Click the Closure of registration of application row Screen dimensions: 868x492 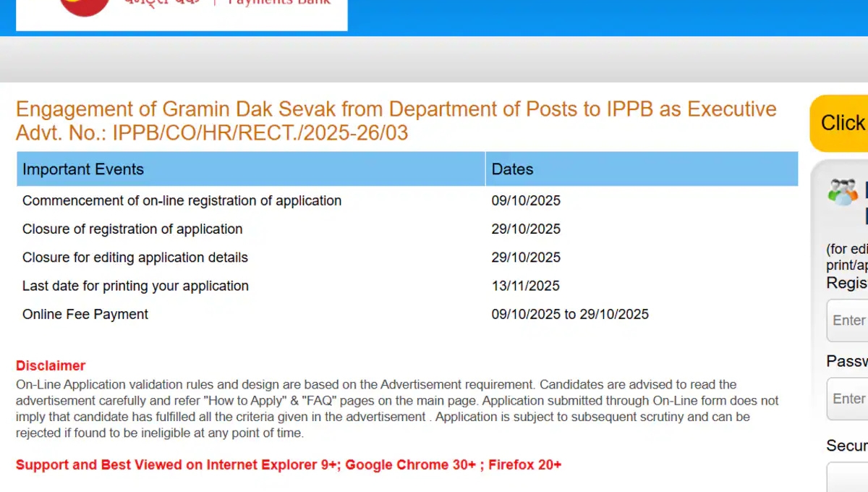pos(132,229)
